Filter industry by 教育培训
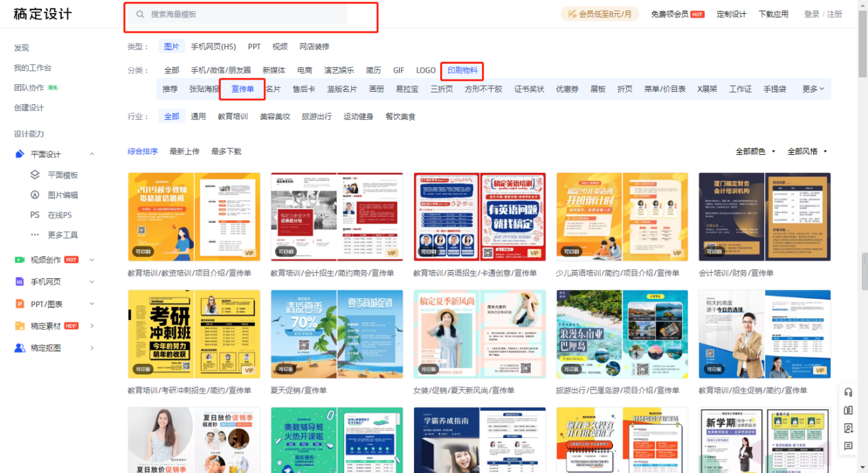Image resolution: width=868 pixels, height=473 pixels. [232, 117]
